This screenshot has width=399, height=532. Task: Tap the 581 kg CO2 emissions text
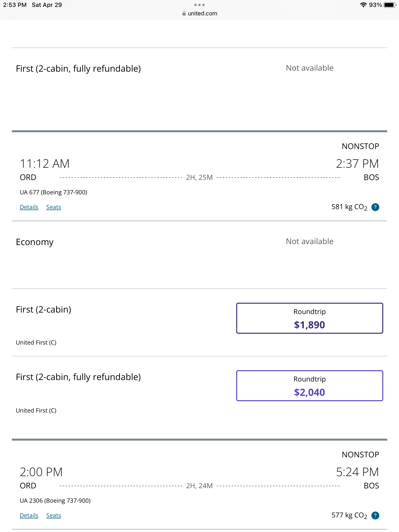click(349, 207)
